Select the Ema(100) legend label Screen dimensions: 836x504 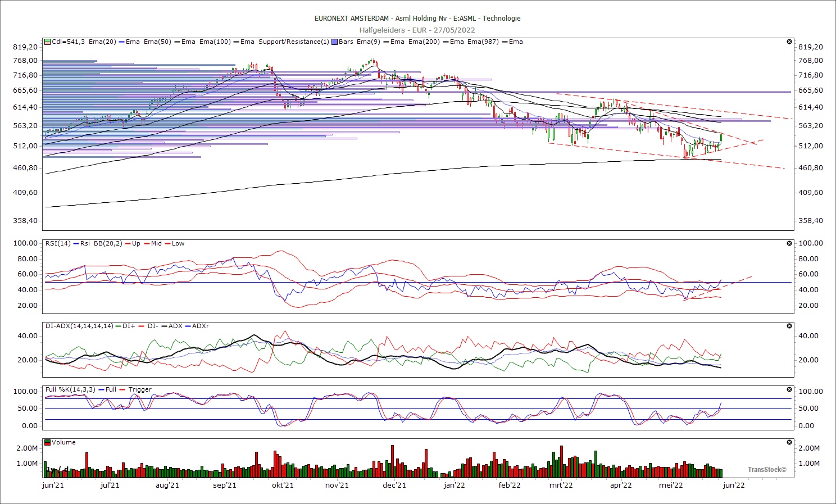215,42
